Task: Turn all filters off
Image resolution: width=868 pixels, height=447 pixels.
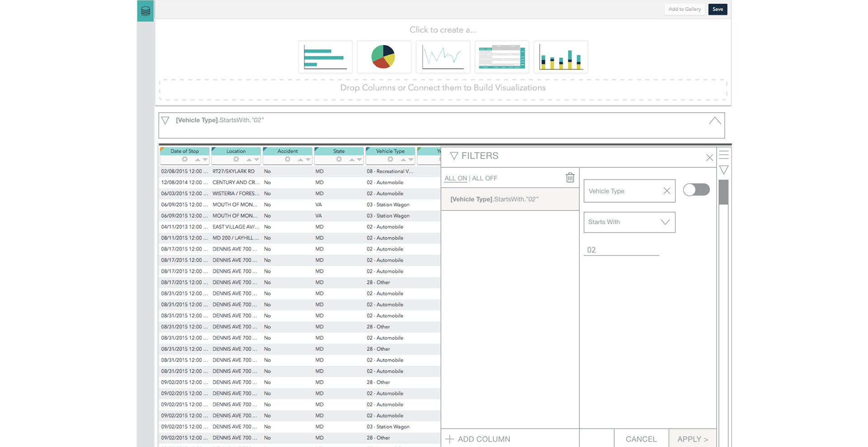Action: pyautogui.click(x=485, y=178)
